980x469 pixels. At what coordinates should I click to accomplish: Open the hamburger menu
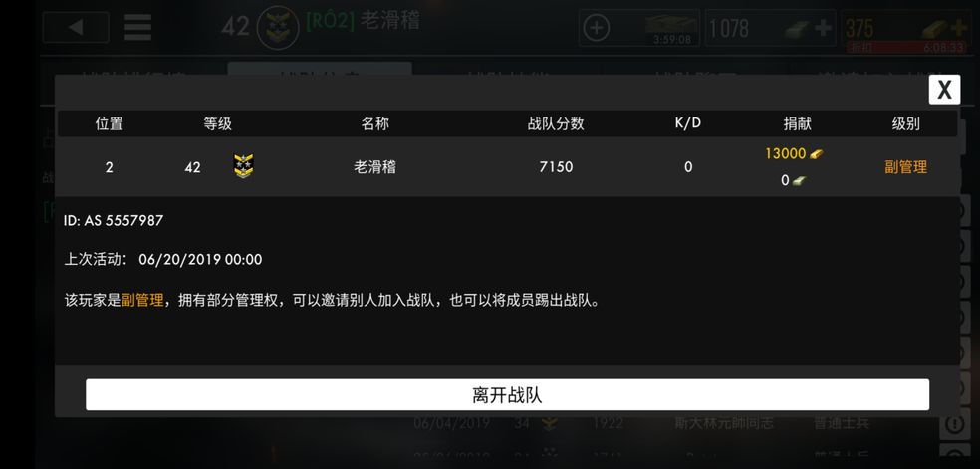click(137, 28)
